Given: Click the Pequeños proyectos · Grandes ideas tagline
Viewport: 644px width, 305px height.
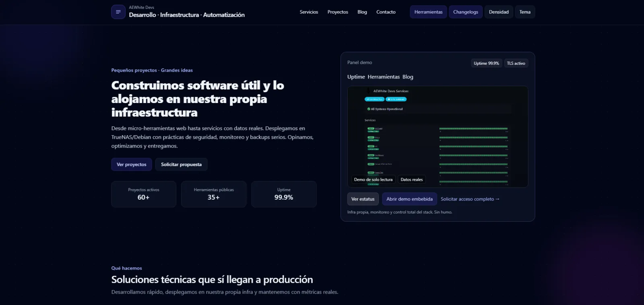Looking at the screenshot, I should coord(152,70).
